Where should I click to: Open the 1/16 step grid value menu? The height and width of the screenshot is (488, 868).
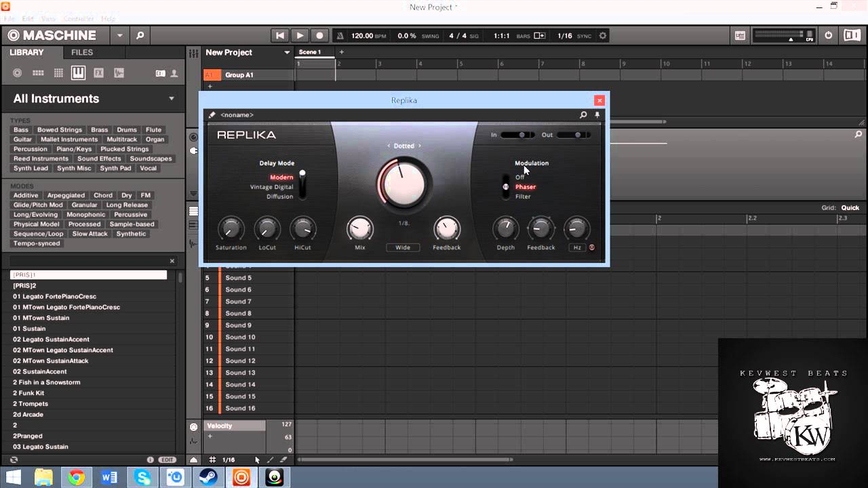(x=229, y=460)
